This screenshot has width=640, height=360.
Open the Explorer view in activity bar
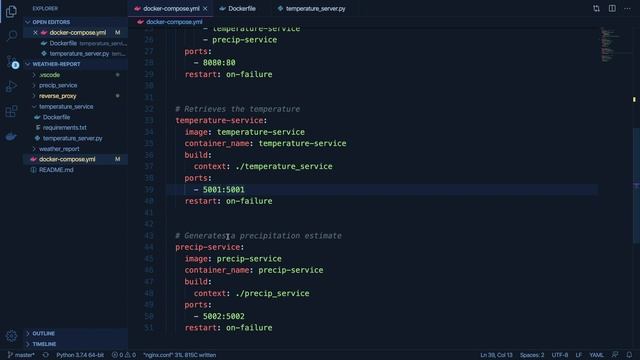point(11,11)
